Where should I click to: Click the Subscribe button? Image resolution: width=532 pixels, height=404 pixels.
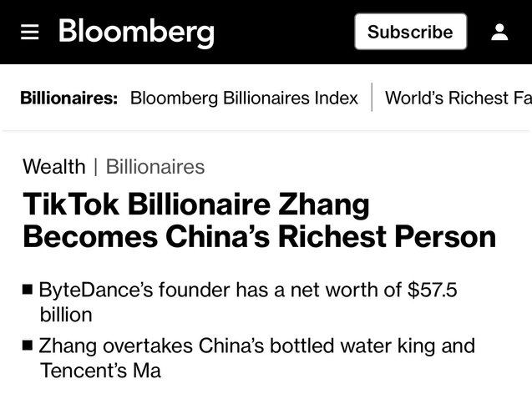pos(410,32)
